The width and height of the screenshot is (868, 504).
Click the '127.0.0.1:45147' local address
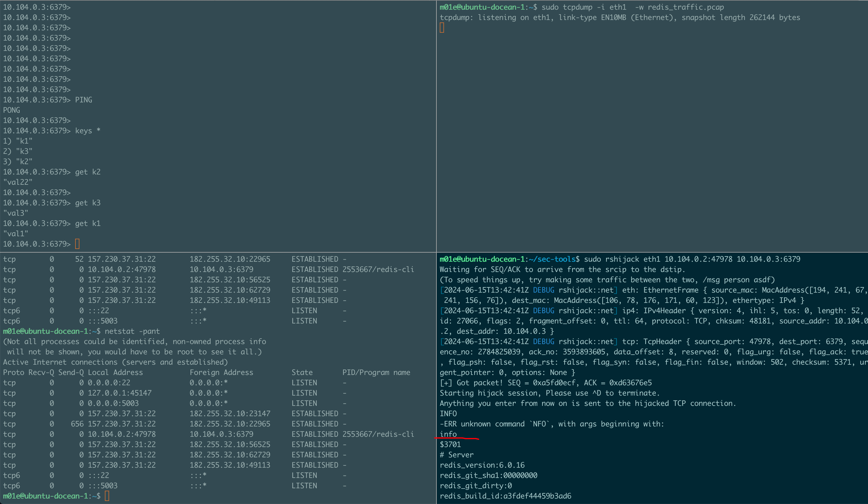click(x=119, y=393)
